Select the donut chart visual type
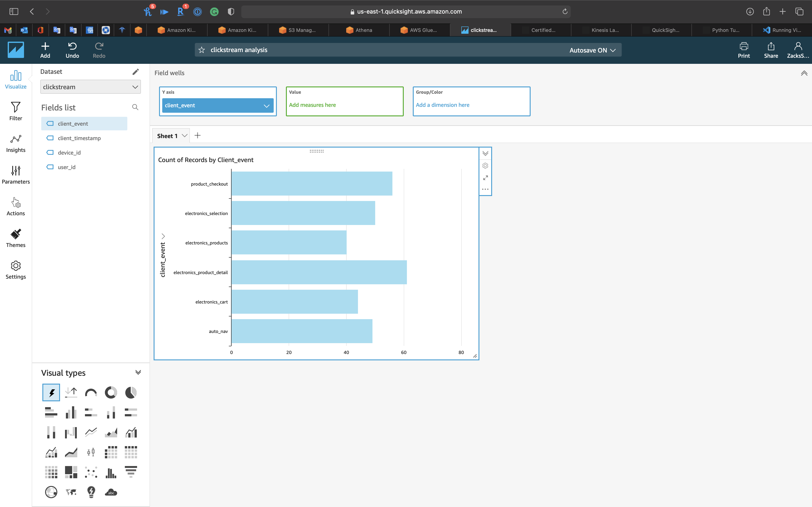Screen dimensions: 812x507 click(x=111, y=392)
